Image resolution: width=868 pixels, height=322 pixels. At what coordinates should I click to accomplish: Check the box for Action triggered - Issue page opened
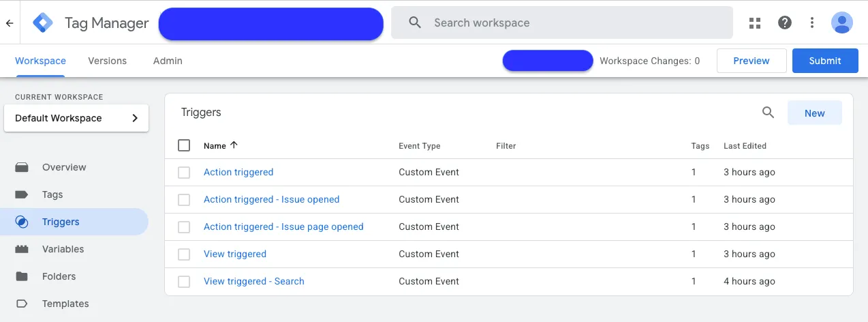click(x=184, y=227)
